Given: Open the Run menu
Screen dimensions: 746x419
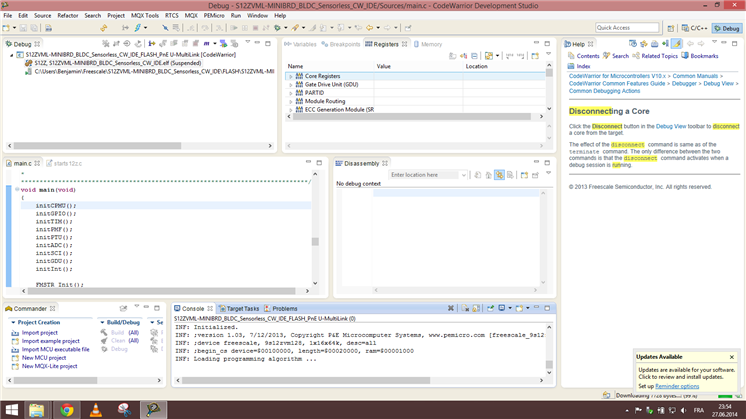Looking at the screenshot, I should click(236, 16).
